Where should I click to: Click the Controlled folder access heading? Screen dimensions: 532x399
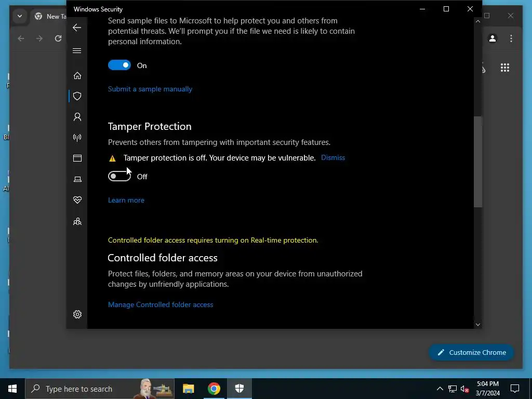[163, 258]
